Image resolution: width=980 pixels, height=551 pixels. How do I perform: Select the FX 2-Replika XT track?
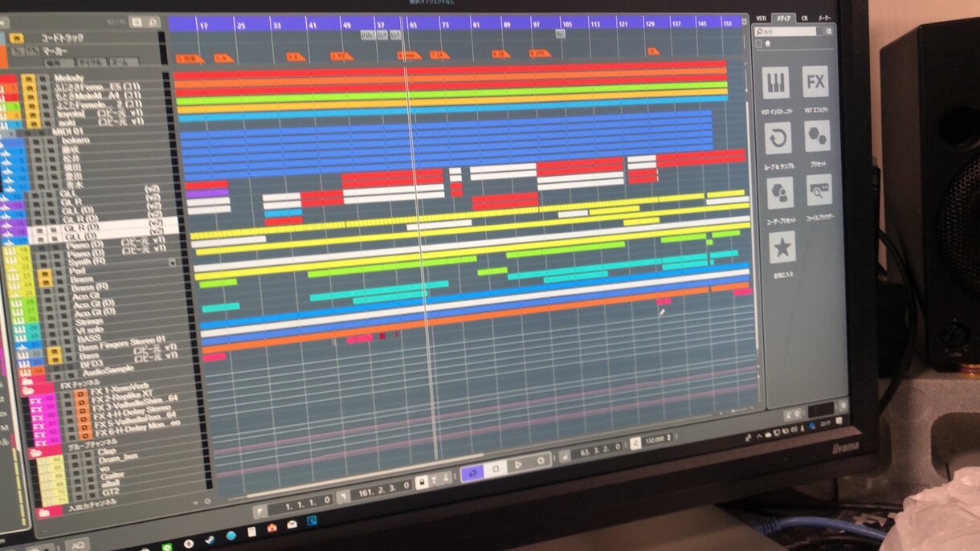tap(122, 398)
